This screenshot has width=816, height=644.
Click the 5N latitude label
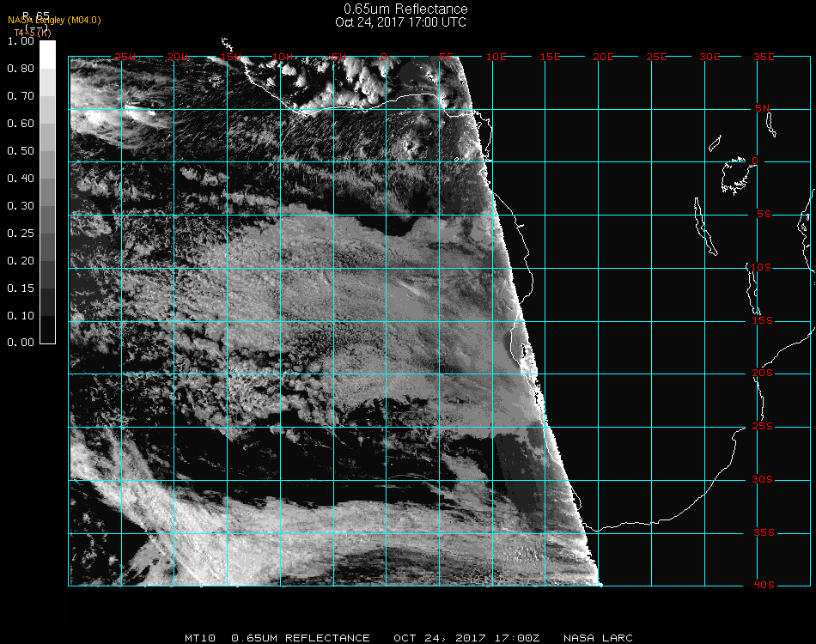(x=763, y=108)
